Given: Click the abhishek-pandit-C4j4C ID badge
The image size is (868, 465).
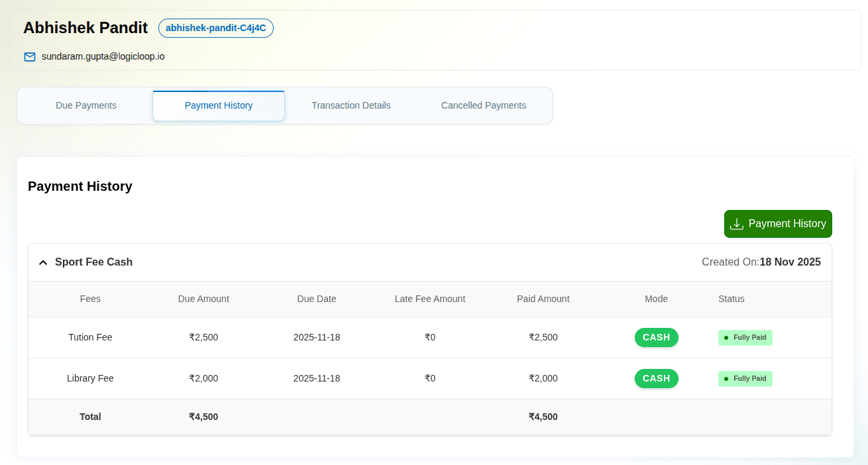Looking at the screenshot, I should pyautogui.click(x=216, y=28).
